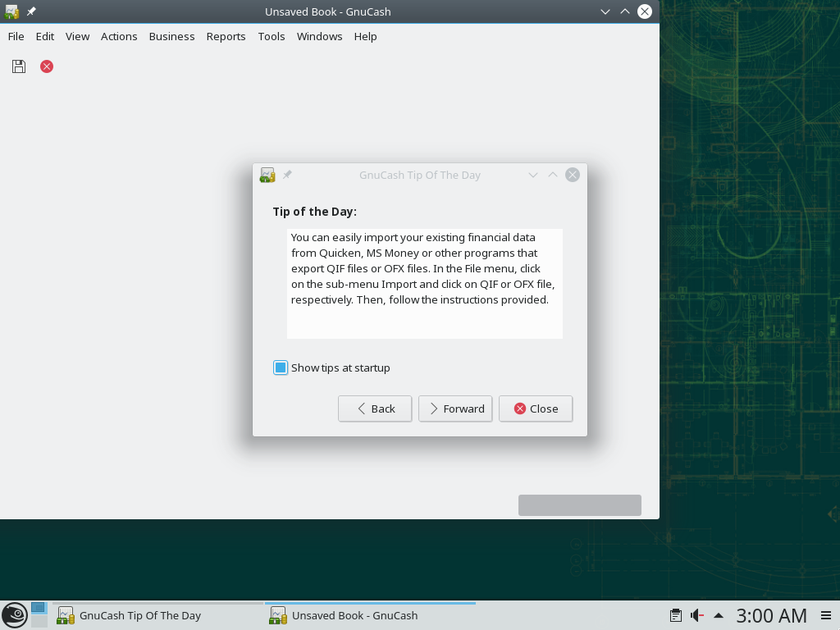Image resolution: width=840 pixels, height=630 pixels.
Task: Click the progress bar in the status area
Action: coord(579,505)
